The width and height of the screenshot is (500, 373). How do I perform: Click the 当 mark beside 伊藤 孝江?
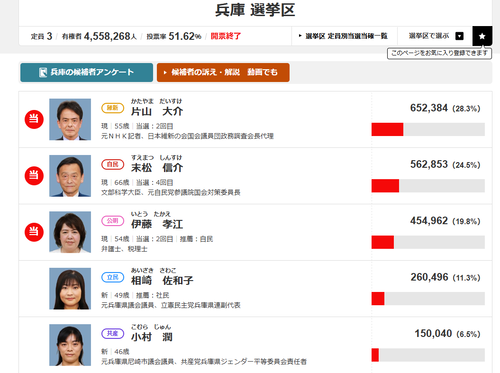[x=34, y=232]
